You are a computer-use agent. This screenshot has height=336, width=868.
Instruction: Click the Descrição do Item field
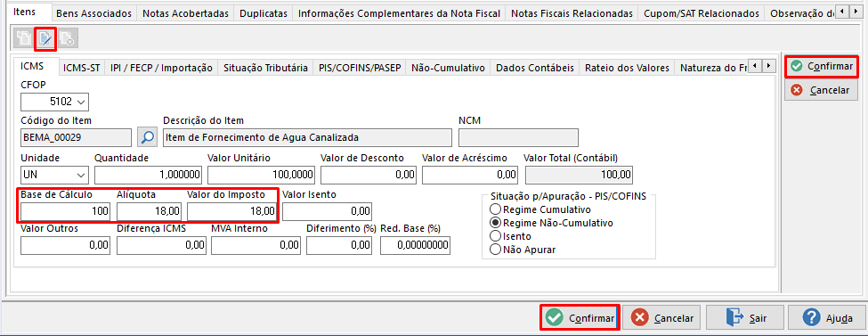(308, 137)
